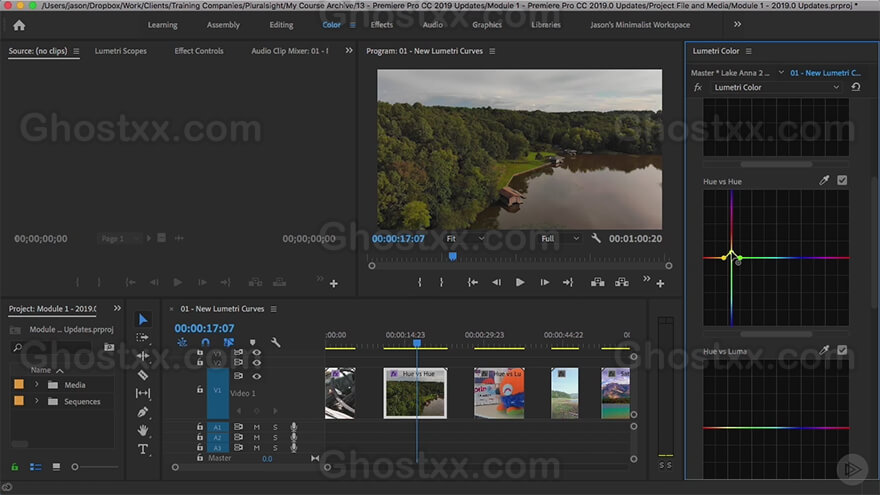Add a marker in the timeline
The width and height of the screenshot is (880, 495).
[253, 342]
